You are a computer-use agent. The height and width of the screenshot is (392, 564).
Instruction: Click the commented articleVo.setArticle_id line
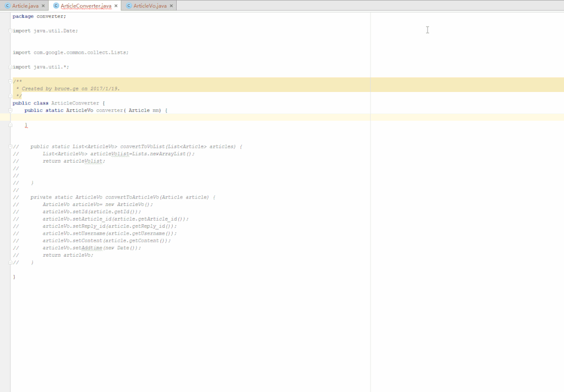(116, 218)
